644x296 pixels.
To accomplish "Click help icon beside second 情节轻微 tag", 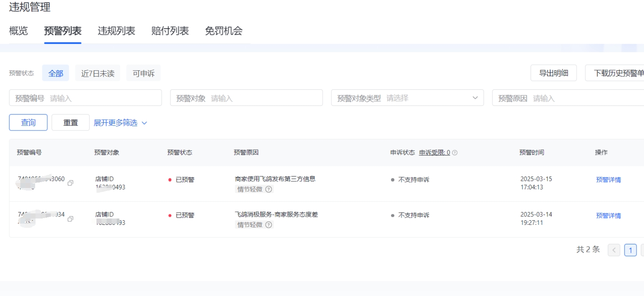I will point(268,225).
